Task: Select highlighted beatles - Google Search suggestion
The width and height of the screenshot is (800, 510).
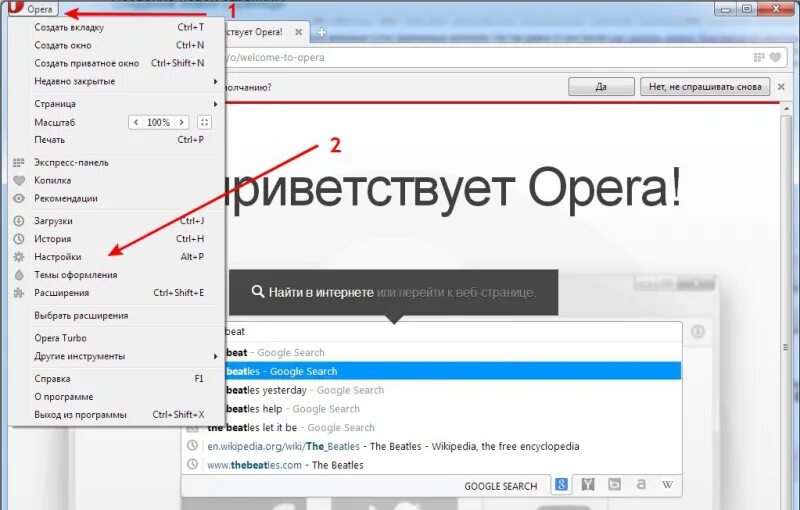Action: pyautogui.click(x=452, y=371)
